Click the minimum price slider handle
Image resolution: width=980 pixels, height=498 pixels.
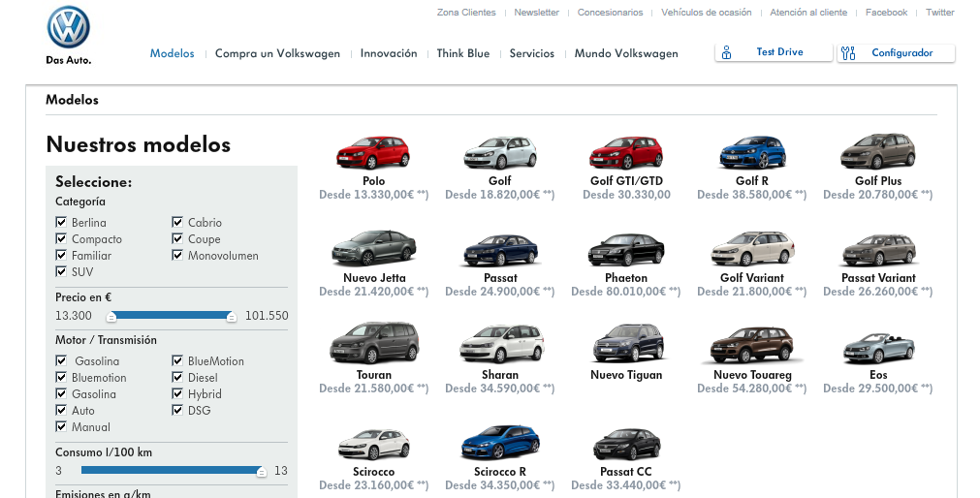click(111, 317)
